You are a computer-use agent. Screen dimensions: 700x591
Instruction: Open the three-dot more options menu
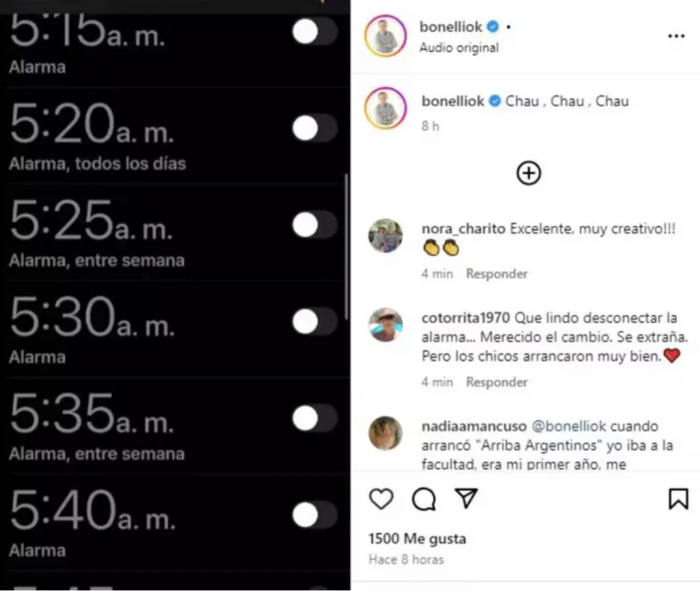click(x=676, y=36)
